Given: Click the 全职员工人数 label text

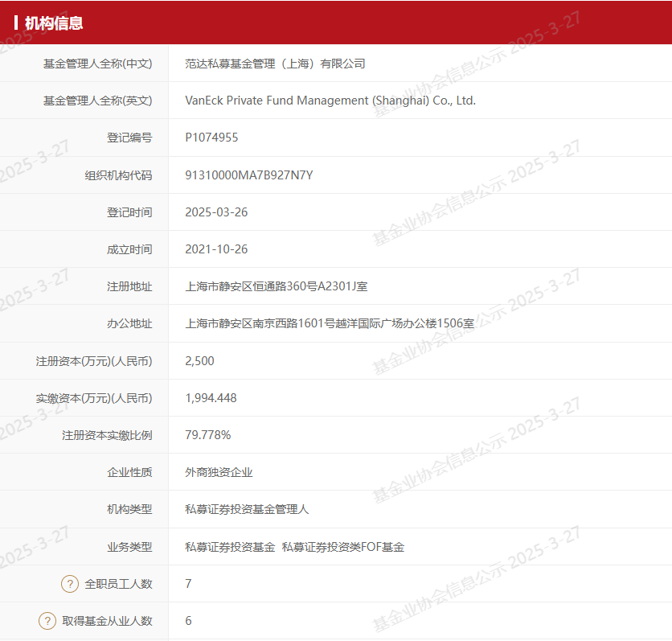Looking at the screenshot, I should (x=118, y=584).
